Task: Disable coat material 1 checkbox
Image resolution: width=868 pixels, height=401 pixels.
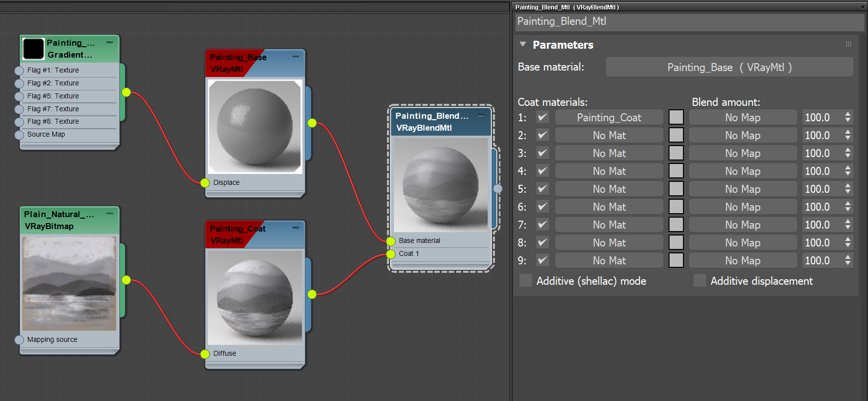Action: (543, 118)
